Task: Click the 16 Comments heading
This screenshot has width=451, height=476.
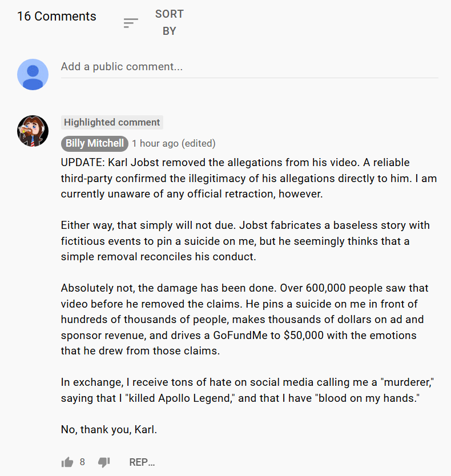Action: coord(57,16)
